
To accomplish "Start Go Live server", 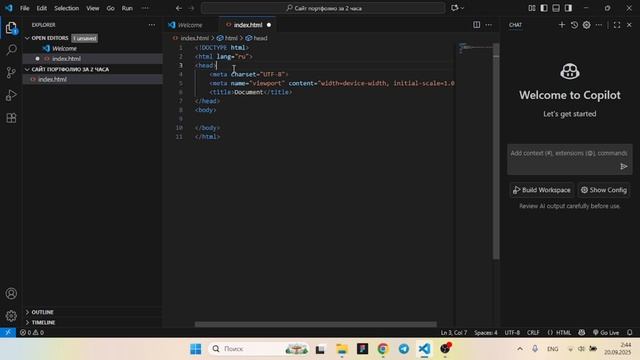I will 606,332.
